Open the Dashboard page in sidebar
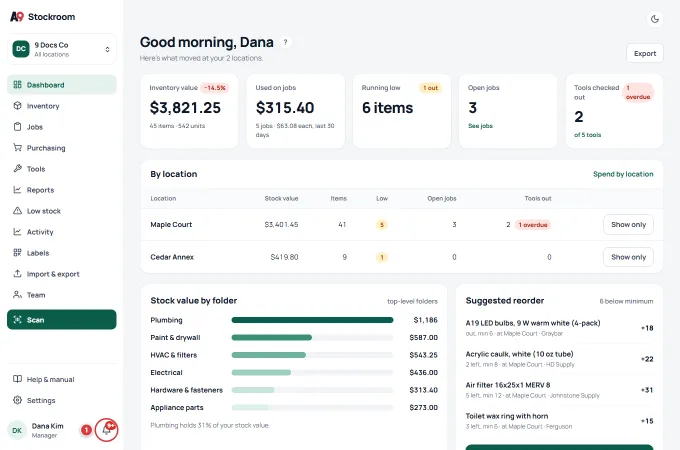The height and width of the screenshot is (450, 680). click(62, 85)
